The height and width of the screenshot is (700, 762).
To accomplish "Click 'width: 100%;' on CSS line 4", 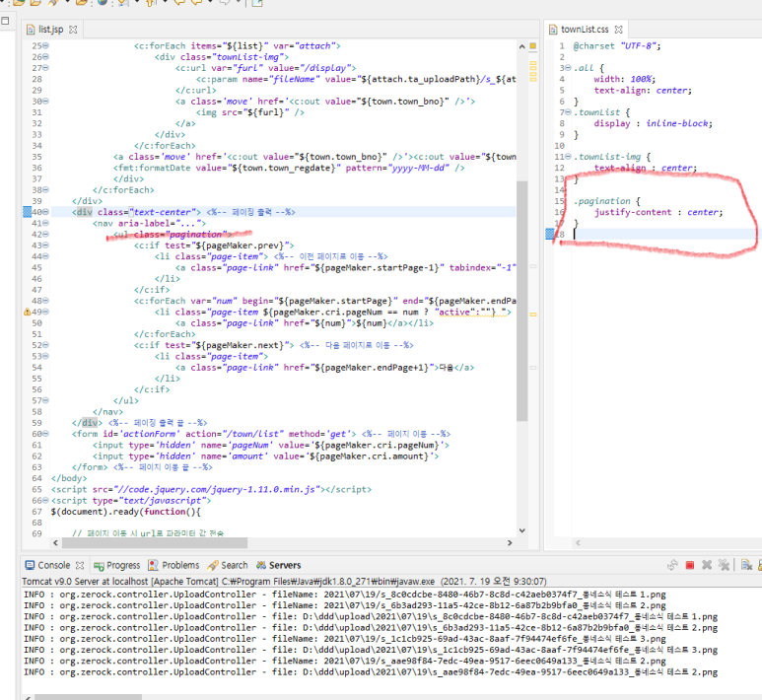I will tap(624, 79).
